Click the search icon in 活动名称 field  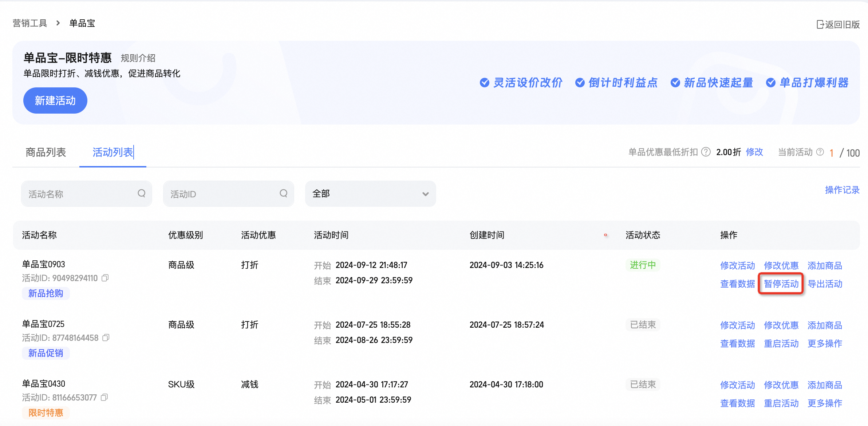coord(141,193)
